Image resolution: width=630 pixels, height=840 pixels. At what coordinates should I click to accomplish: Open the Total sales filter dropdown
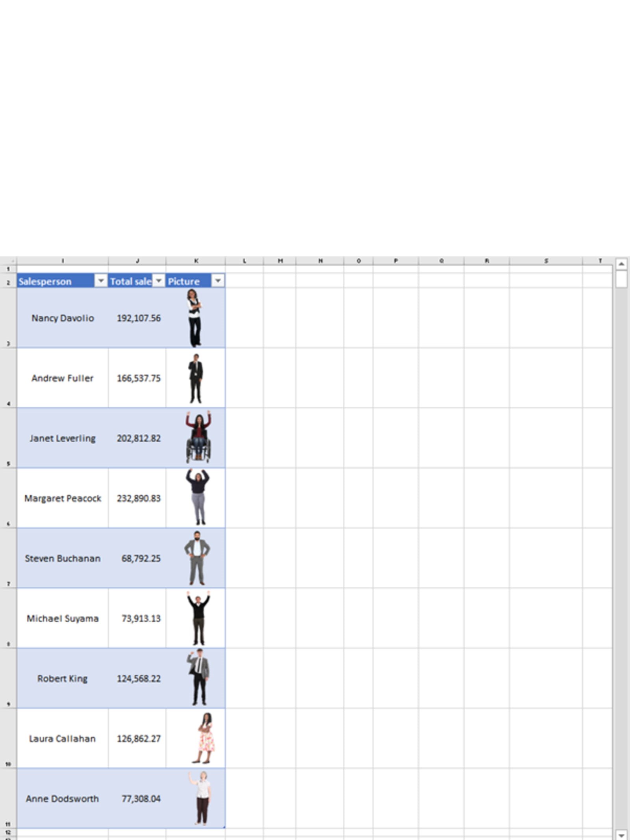[159, 281]
